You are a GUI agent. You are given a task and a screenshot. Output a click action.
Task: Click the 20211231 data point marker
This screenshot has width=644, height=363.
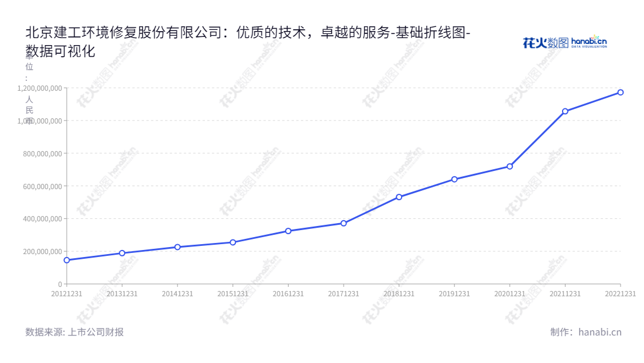point(565,111)
